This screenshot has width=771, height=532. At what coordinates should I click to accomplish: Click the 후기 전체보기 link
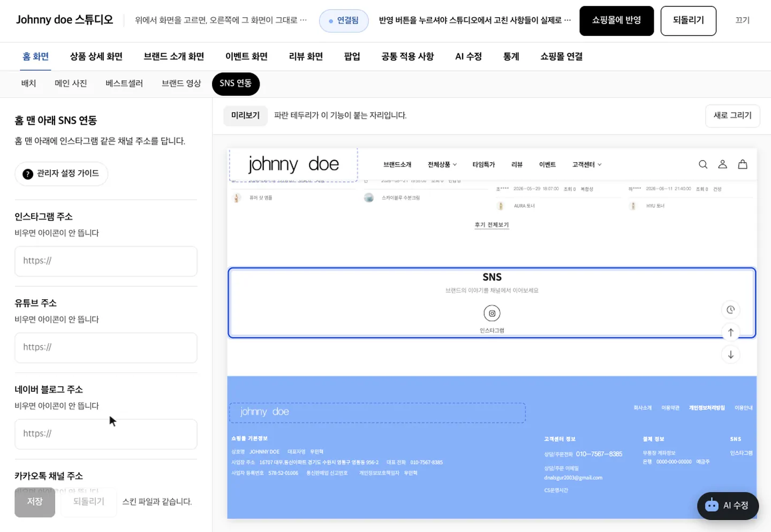492,225
